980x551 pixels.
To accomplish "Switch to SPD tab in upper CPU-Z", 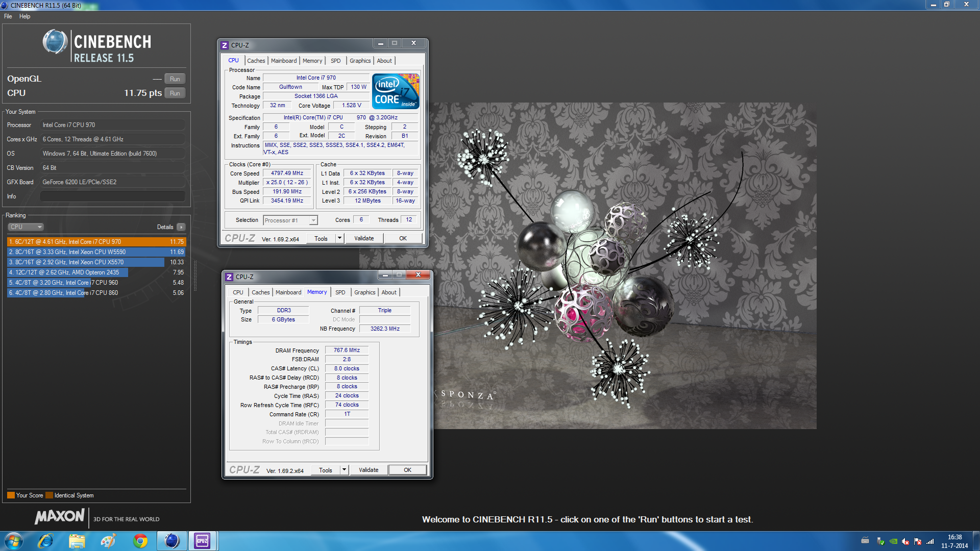I will 335,61.
